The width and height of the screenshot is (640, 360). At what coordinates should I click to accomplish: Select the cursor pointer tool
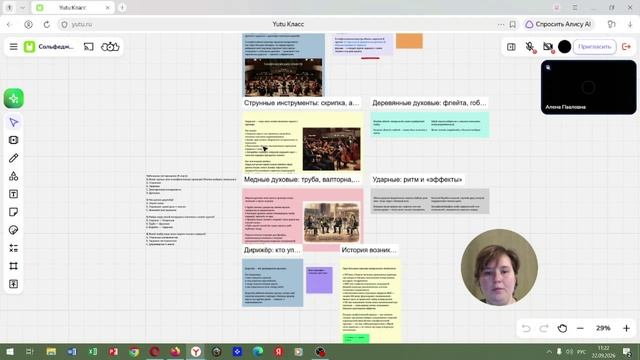tap(13, 122)
